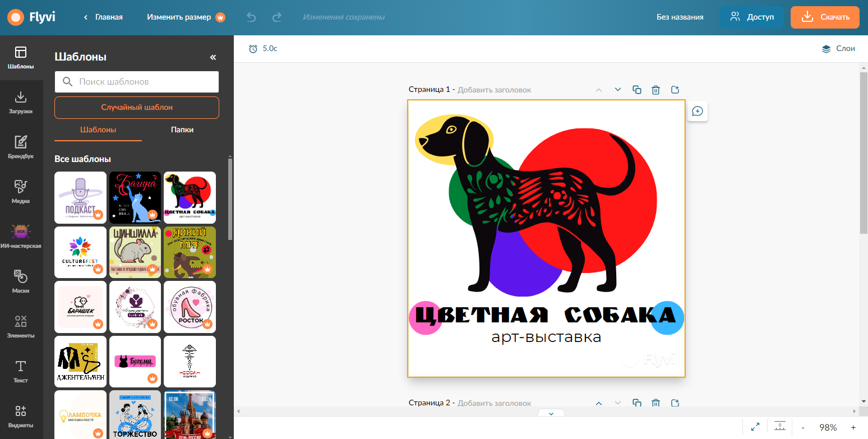Add heading to Страница 1
This screenshot has height=439, width=868.
point(494,90)
